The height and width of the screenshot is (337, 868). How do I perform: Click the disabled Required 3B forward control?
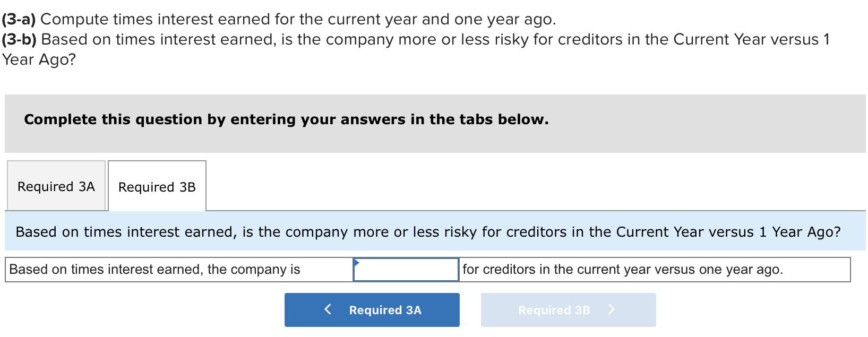(x=568, y=309)
